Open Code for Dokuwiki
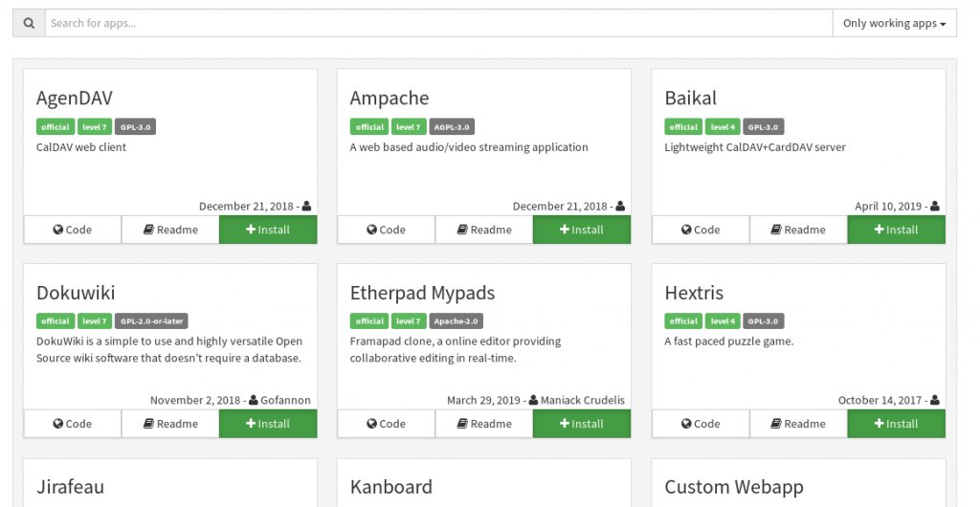This screenshot has height=507, width=980. pos(73,424)
